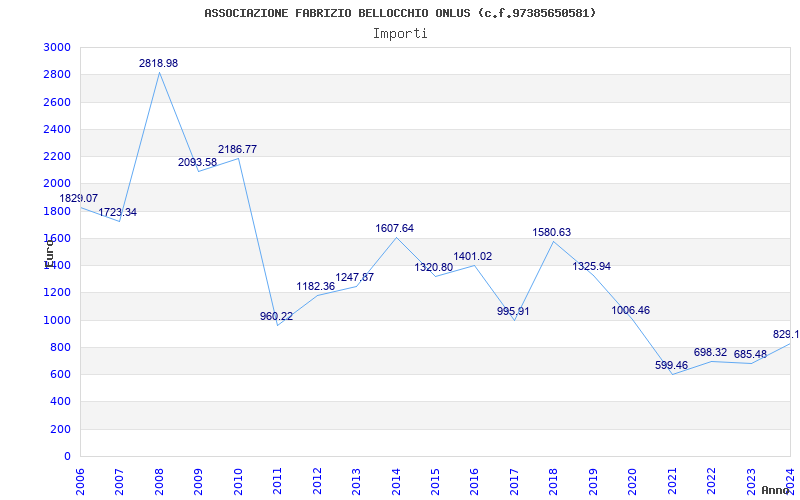800x500 pixels.
Task: Click the 1000 y-axis tick label
Action: [57, 320]
